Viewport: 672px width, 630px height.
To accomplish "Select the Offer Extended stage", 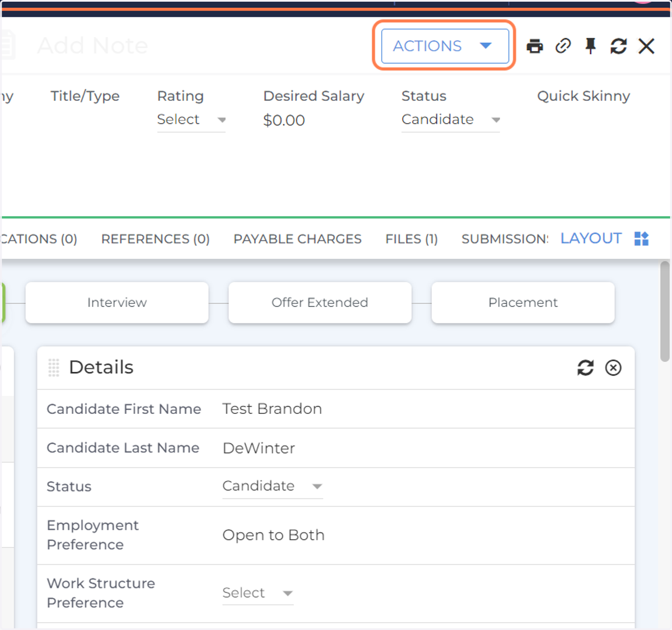I will click(320, 302).
